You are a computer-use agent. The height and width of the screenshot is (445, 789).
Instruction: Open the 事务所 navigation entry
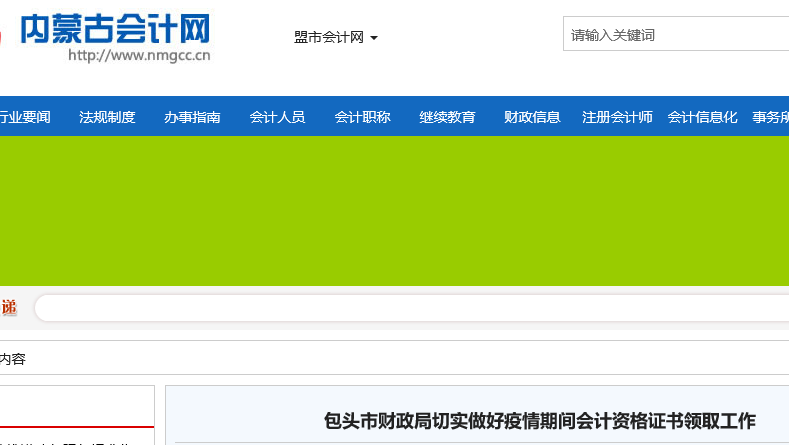[x=770, y=117]
